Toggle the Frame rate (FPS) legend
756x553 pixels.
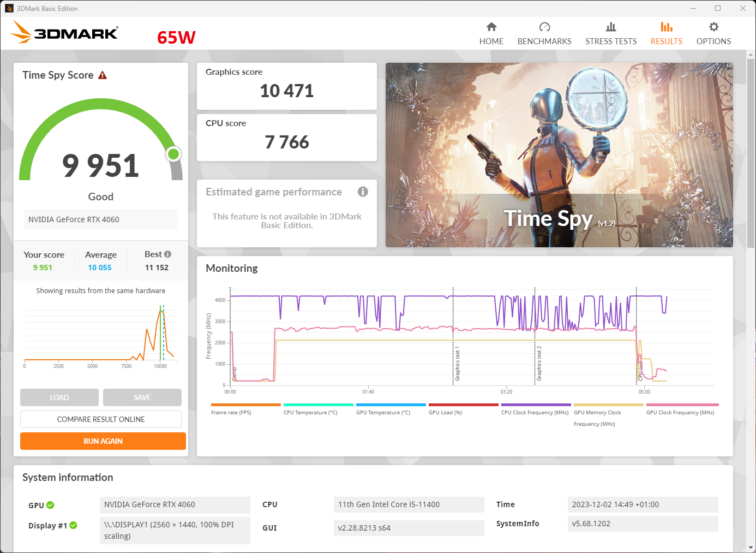click(231, 413)
